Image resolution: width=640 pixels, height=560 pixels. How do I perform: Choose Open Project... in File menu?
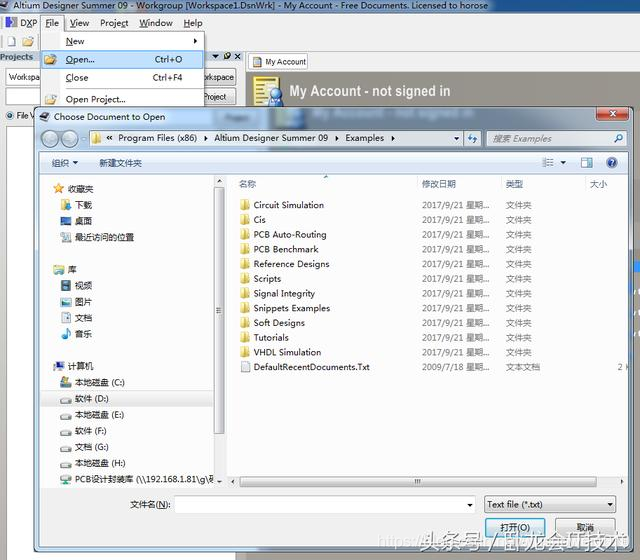click(122, 99)
